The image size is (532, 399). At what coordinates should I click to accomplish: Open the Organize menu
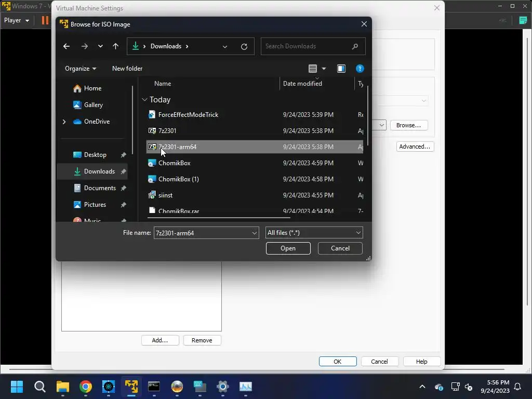click(81, 69)
